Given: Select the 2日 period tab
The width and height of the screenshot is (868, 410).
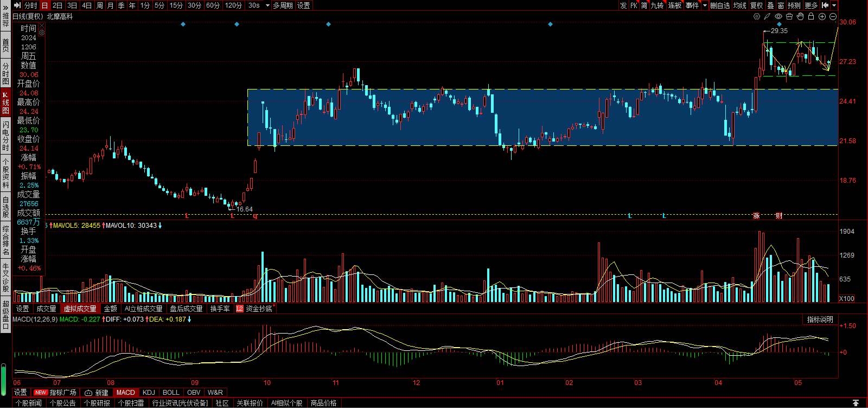Looking at the screenshot, I should click(x=58, y=5).
